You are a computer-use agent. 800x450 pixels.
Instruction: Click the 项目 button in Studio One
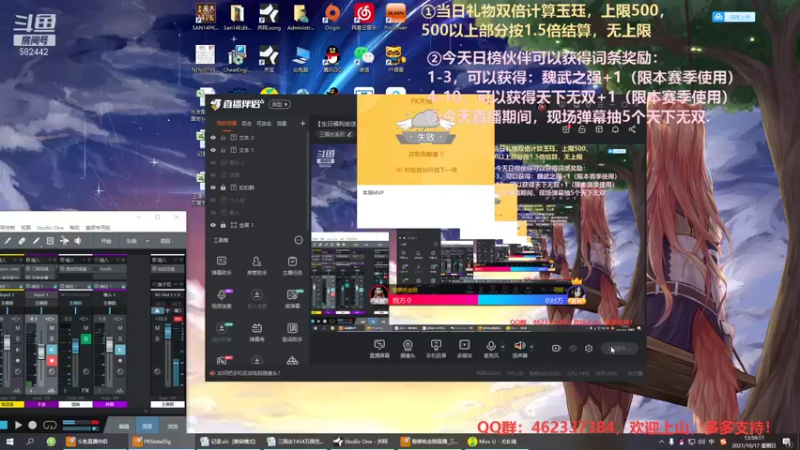click(x=165, y=241)
